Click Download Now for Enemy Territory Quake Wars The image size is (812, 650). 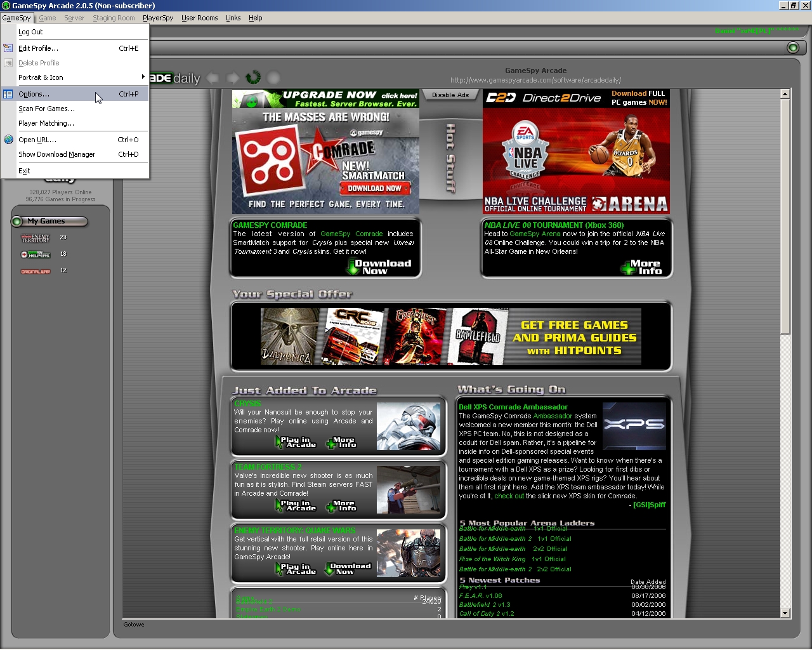[348, 569]
